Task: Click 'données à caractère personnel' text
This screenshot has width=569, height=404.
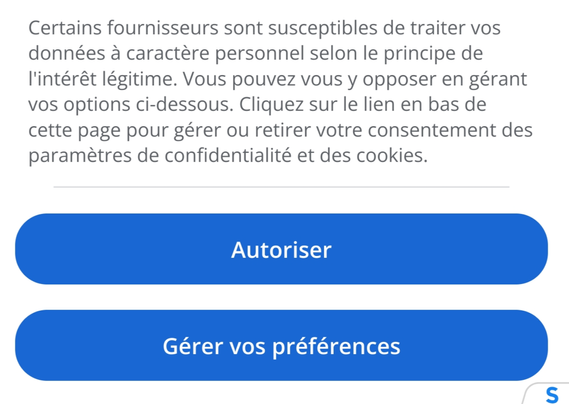Action: tap(166, 54)
